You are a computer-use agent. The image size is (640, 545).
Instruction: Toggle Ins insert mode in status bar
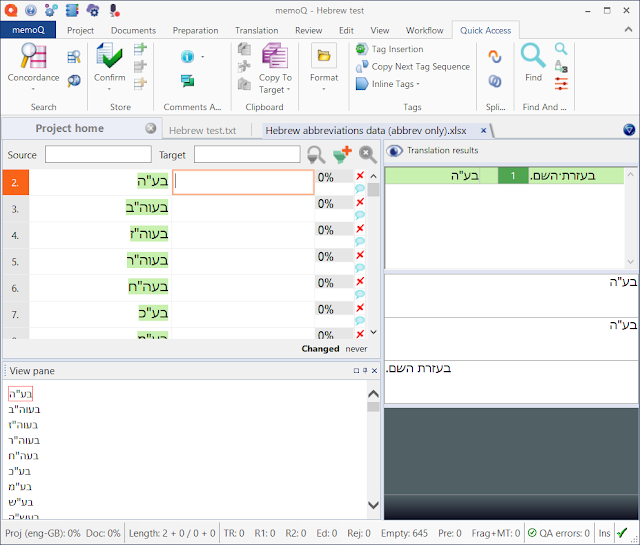tap(604, 533)
